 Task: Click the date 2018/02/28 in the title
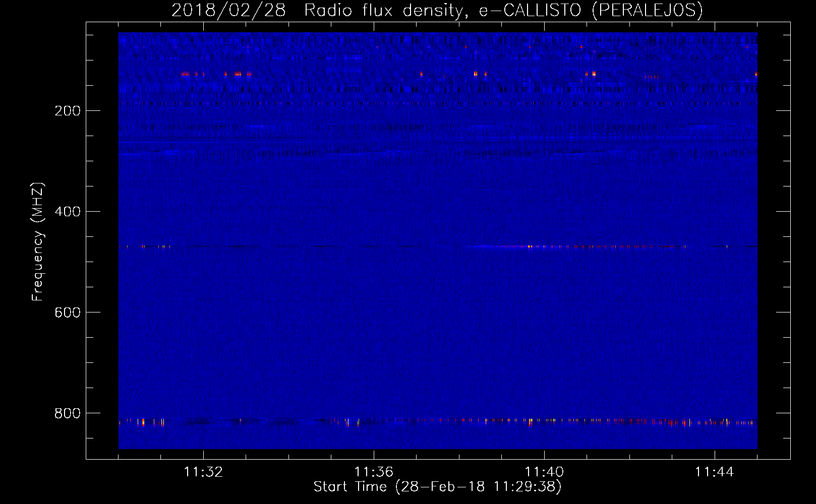[x=228, y=10]
